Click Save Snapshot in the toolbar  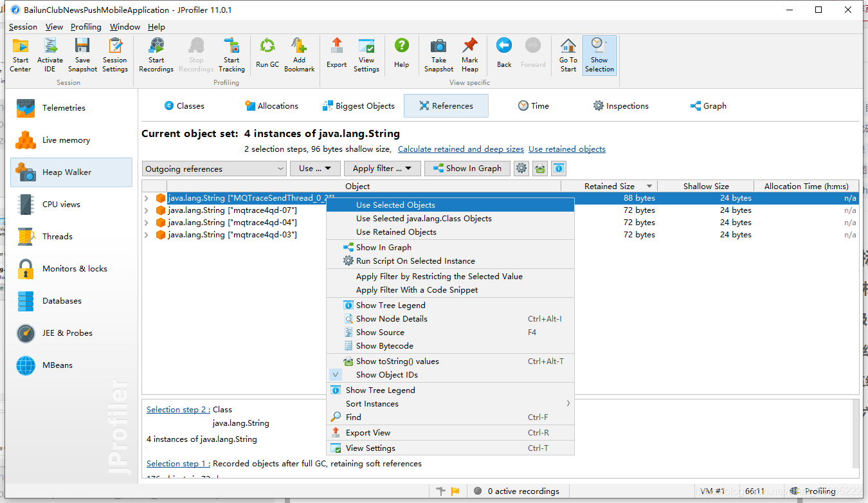point(82,55)
